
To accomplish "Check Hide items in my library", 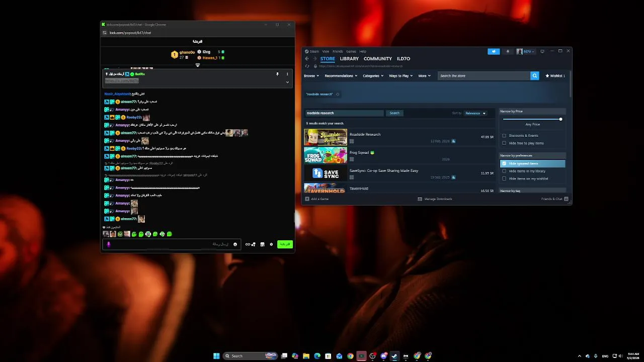I will coord(504,171).
